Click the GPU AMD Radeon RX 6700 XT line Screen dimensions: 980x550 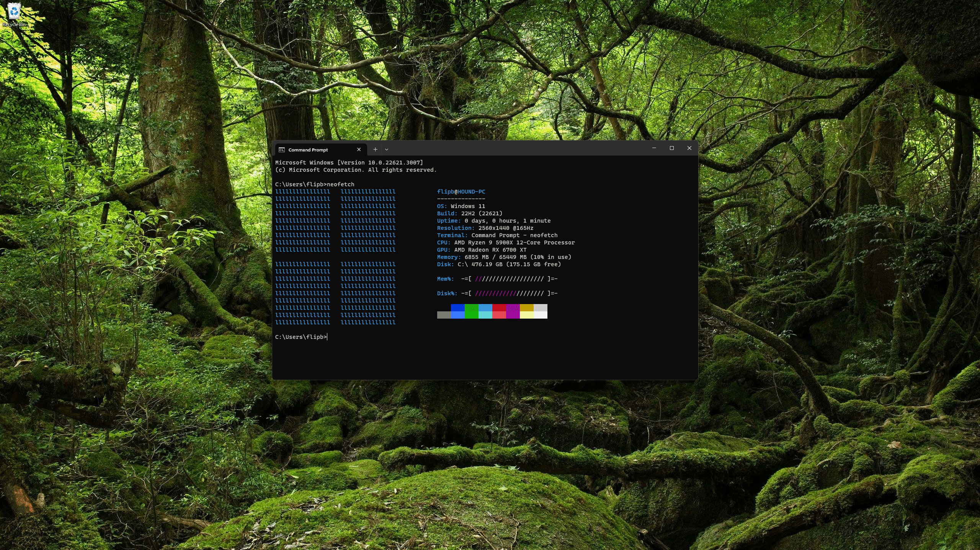482,250
